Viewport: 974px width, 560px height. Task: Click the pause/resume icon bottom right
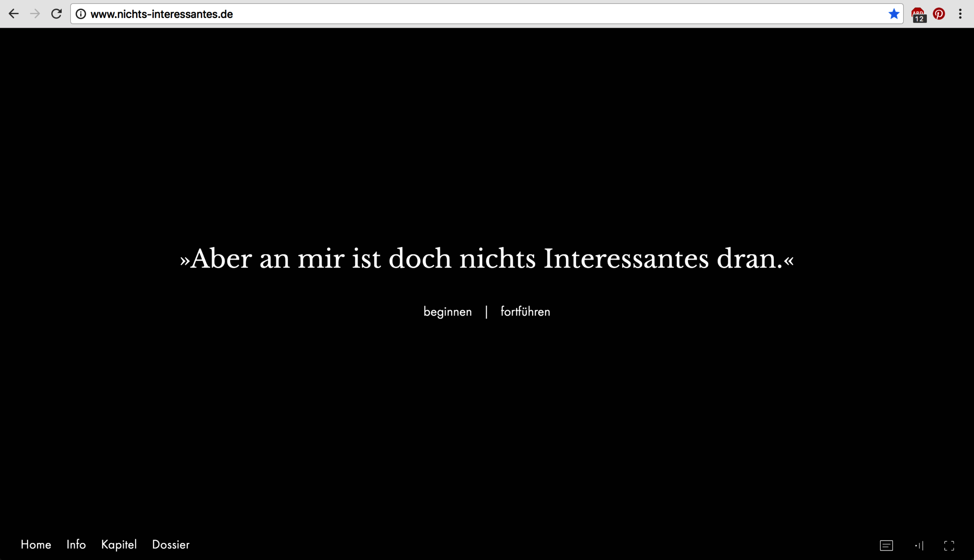coord(918,545)
